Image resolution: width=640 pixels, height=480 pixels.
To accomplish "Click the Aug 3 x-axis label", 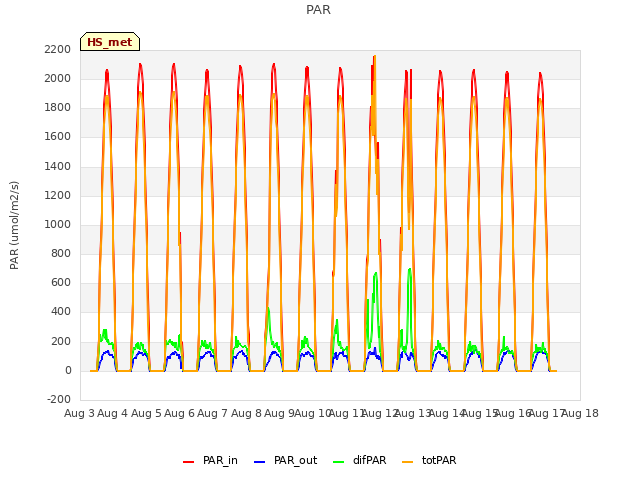I will [79, 413].
